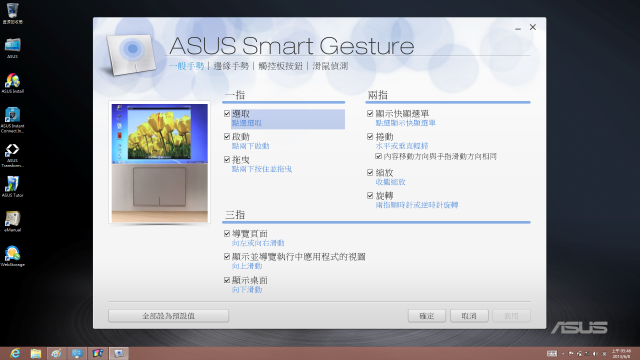Image resolution: width=640 pixels, height=360 pixels.
Task: Click the 點選選取 description link
Action: tap(247, 123)
